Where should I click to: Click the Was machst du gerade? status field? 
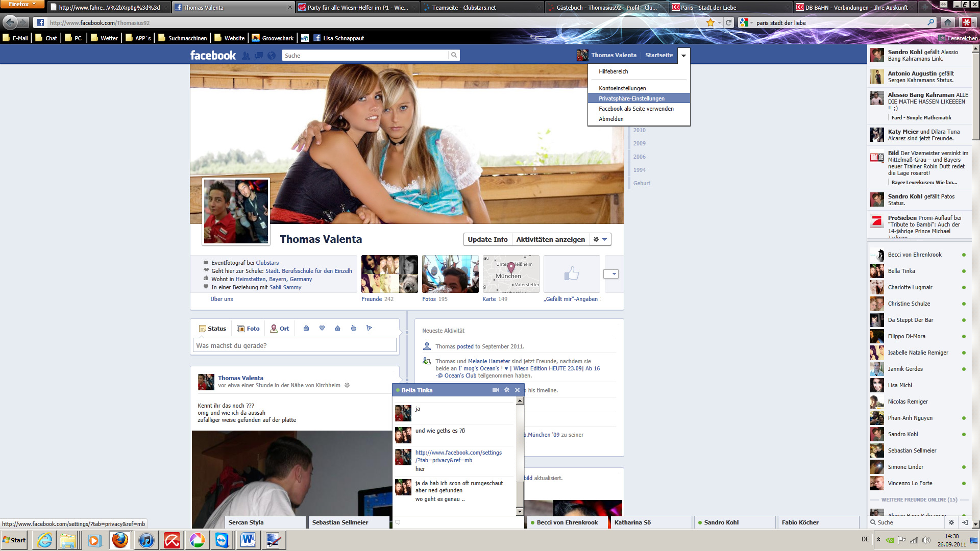point(295,345)
